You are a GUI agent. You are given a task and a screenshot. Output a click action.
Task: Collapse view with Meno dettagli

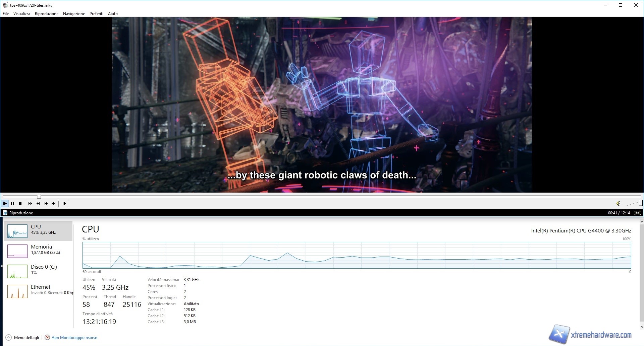tap(22, 337)
